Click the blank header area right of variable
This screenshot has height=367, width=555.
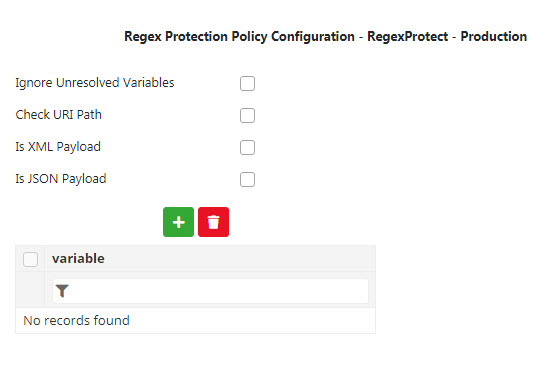[x=240, y=259]
